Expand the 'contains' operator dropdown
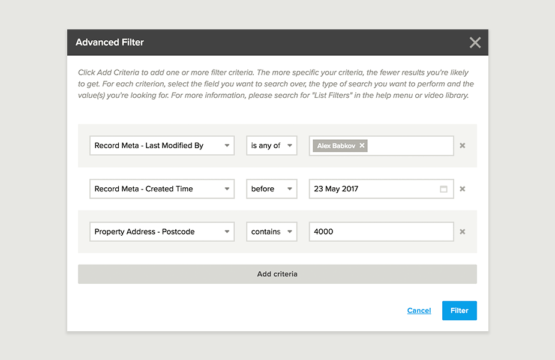This screenshot has height=360, width=555. [x=271, y=232]
